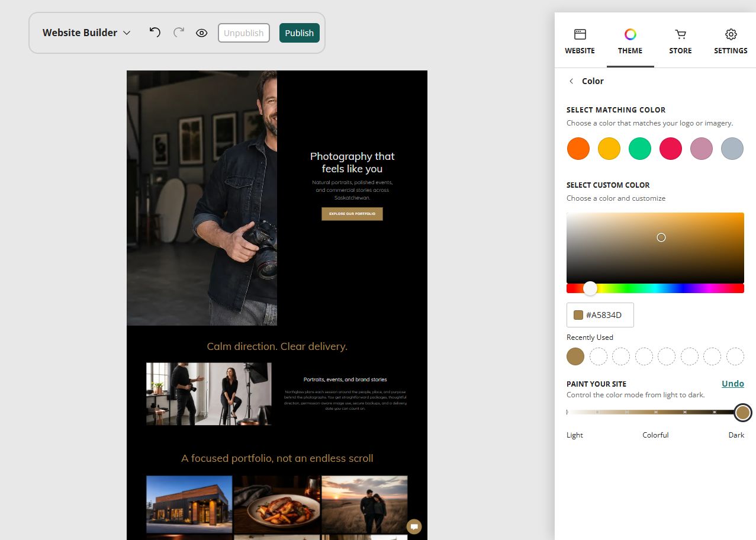
Task: Click the hex color field #A5834D
Action: (x=600, y=315)
